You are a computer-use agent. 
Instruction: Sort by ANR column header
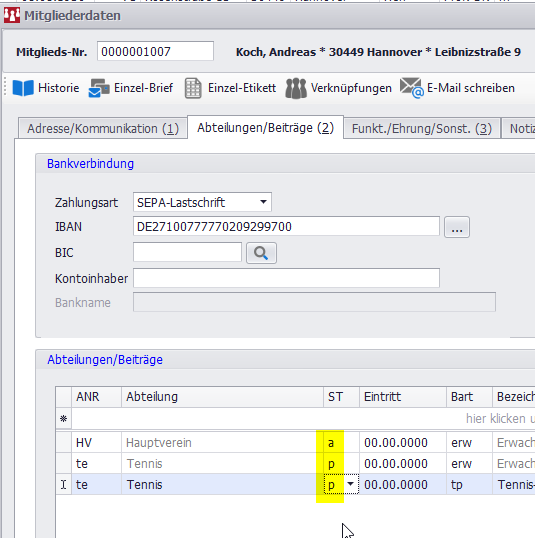[96, 397]
